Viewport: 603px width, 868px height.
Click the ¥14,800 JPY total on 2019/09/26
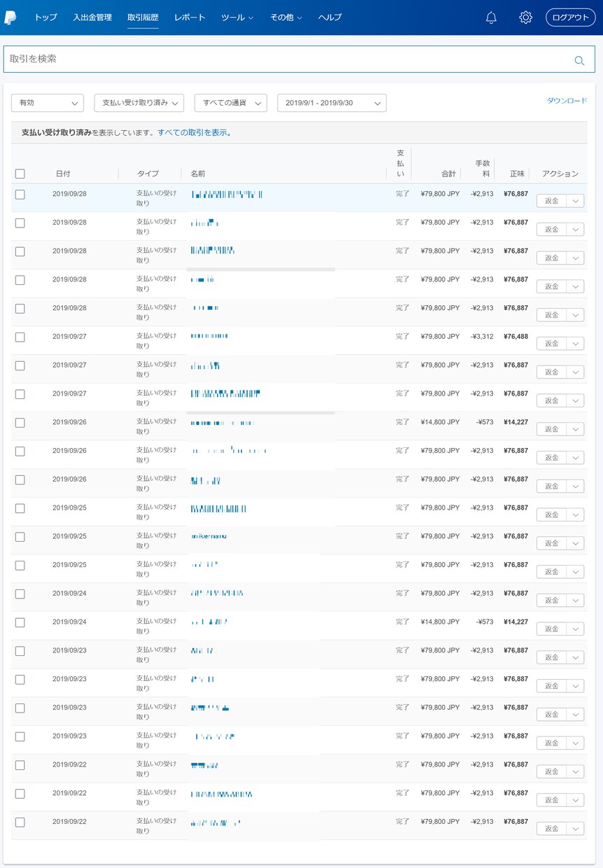point(441,422)
